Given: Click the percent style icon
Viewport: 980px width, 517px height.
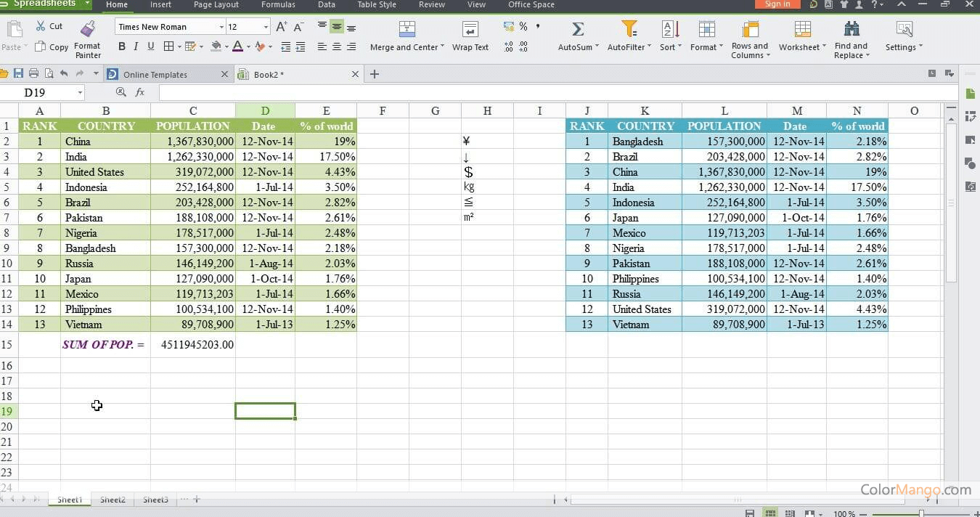Looking at the screenshot, I should pyautogui.click(x=523, y=26).
